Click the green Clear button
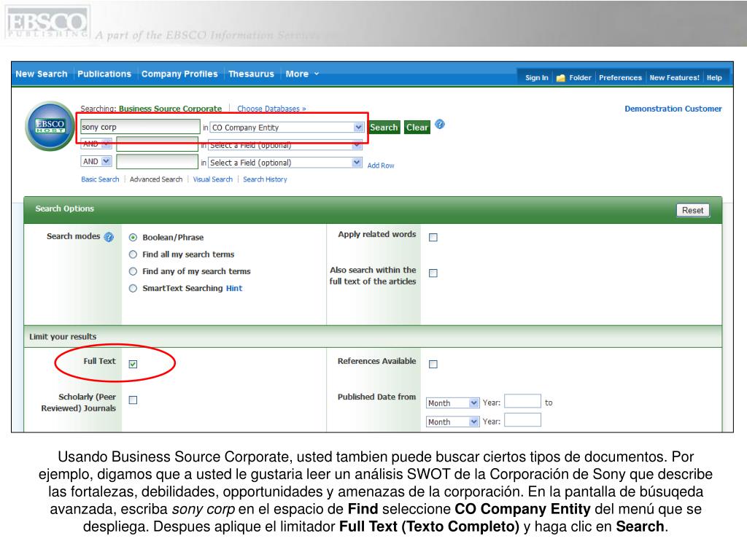The height and width of the screenshot is (560, 747). (417, 127)
